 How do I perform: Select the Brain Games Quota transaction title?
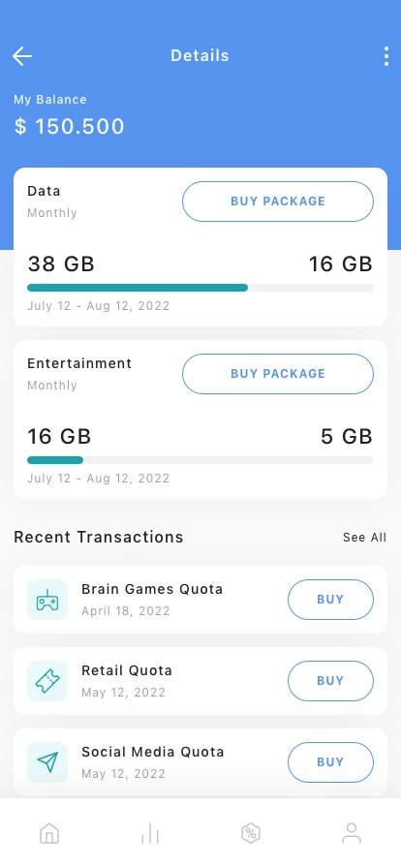[152, 589]
